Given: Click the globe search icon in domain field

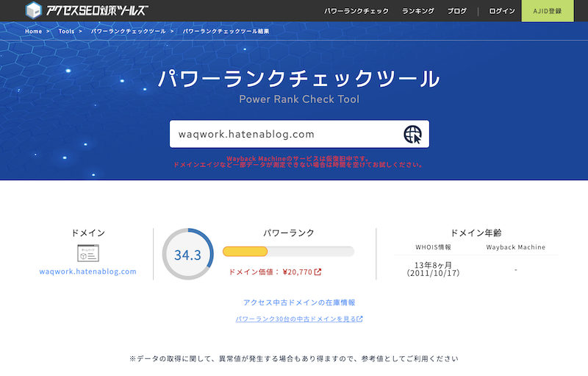Looking at the screenshot, I should (412, 135).
